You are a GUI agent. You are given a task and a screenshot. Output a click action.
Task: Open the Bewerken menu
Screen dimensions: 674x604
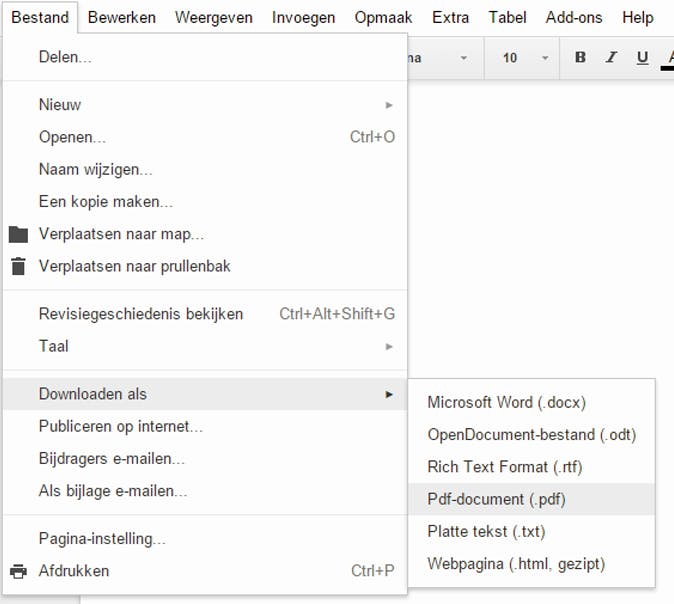click(121, 18)
